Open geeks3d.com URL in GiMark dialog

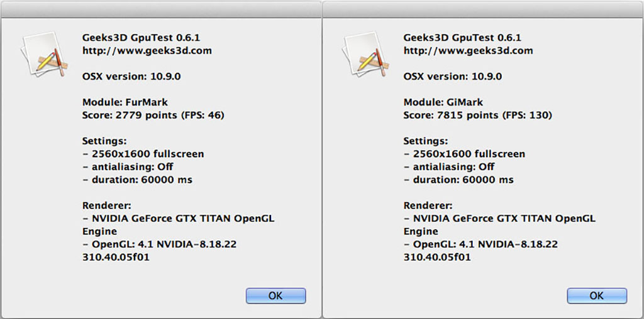468,51
